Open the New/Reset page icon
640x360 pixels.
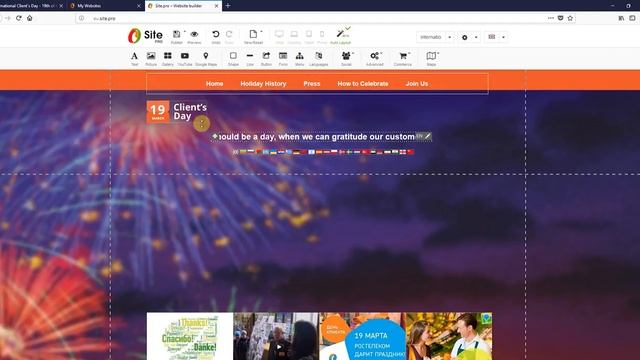click(253, 34)
